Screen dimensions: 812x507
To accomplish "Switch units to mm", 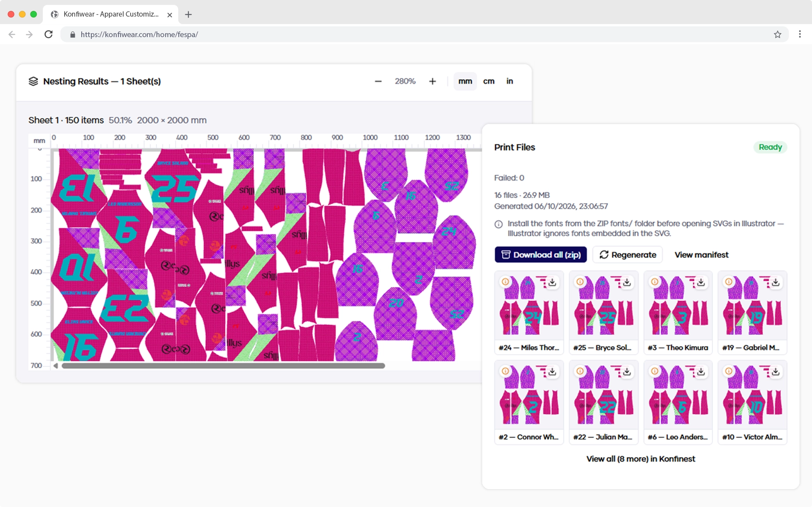I will click(465, 81).
